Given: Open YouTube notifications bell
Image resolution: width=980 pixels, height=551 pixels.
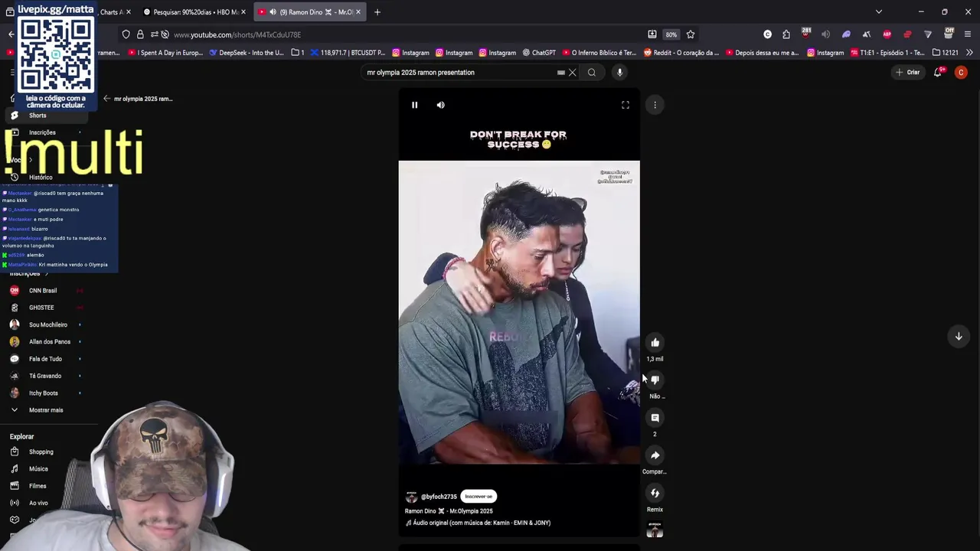Looking at the screenshot, I should click(938, 73).
